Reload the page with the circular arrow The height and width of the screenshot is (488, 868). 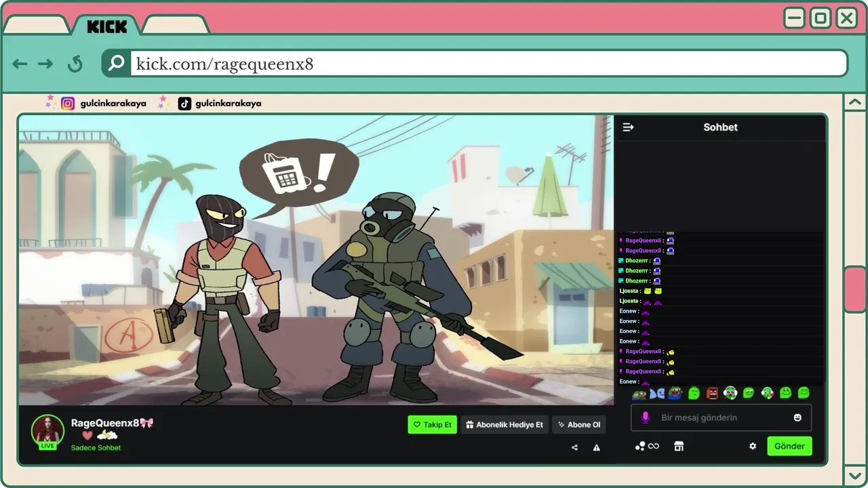[x=75, y=64]
